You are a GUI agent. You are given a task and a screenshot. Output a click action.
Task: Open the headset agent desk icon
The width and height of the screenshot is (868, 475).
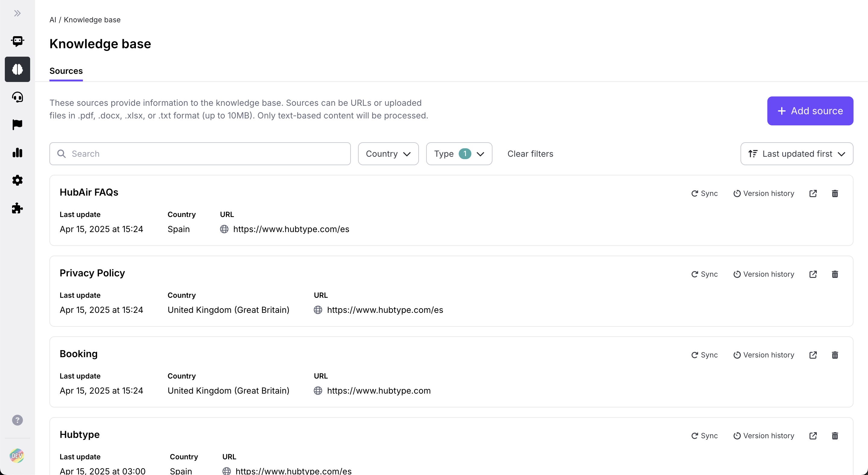point(17,97)
